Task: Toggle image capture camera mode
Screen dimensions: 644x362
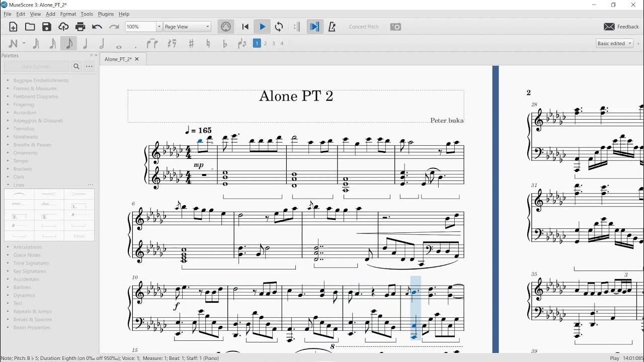Action: click(x=396, y=27)
